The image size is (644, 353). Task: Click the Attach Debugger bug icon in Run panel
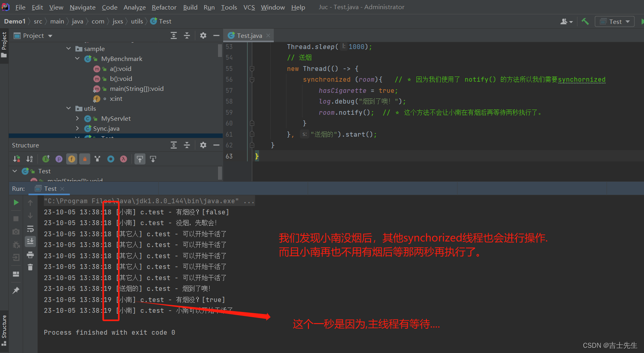point(16,245)
